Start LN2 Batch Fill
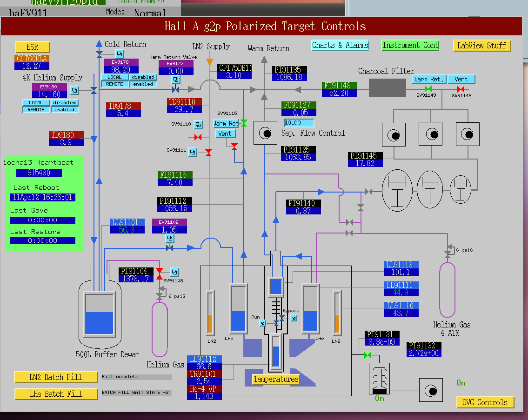 click(56, 377)
